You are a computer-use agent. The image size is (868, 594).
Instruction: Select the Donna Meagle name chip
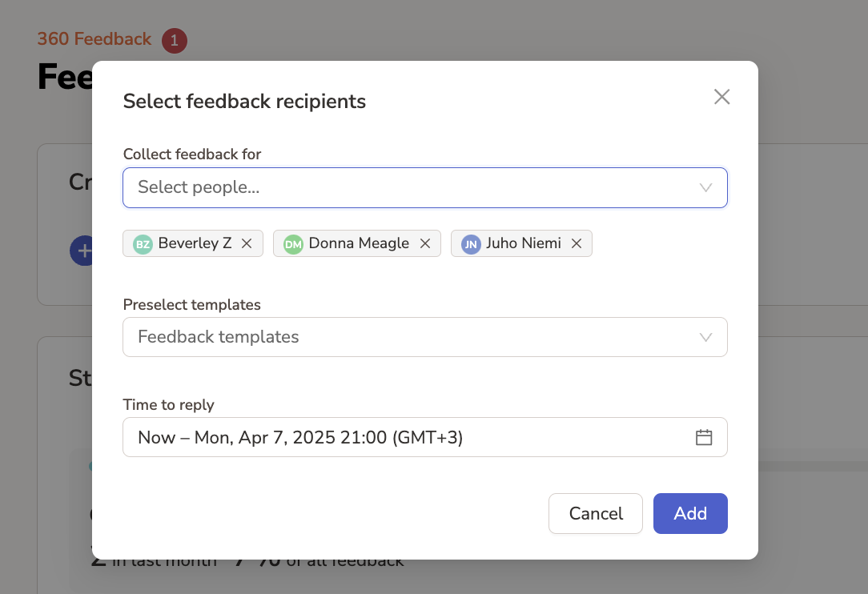[358, 243]
